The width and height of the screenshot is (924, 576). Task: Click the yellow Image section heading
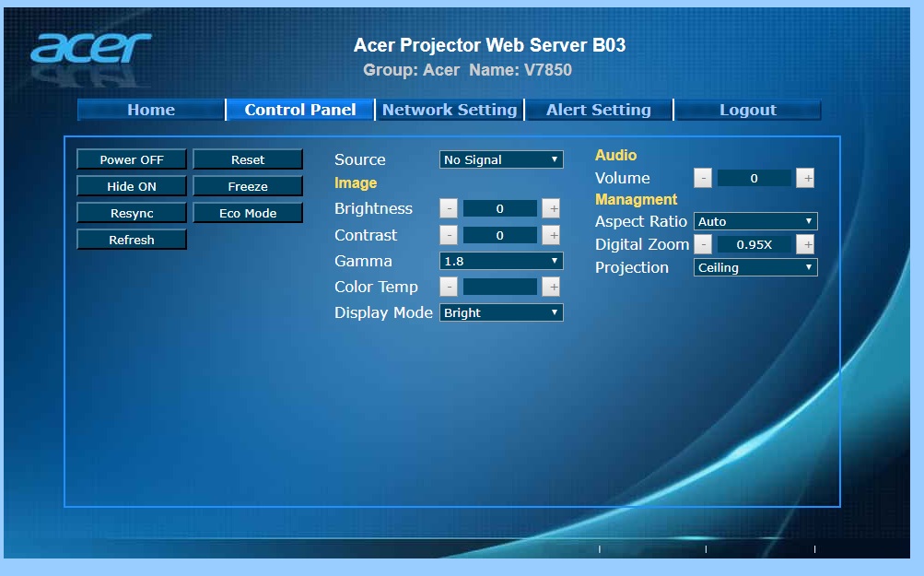pos(356,183)
